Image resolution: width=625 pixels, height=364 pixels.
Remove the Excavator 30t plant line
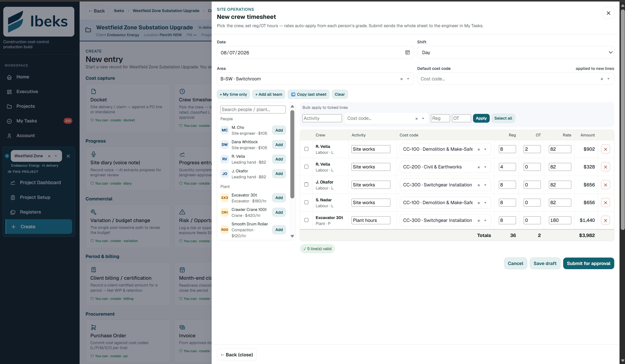click(x=605, y=220)
